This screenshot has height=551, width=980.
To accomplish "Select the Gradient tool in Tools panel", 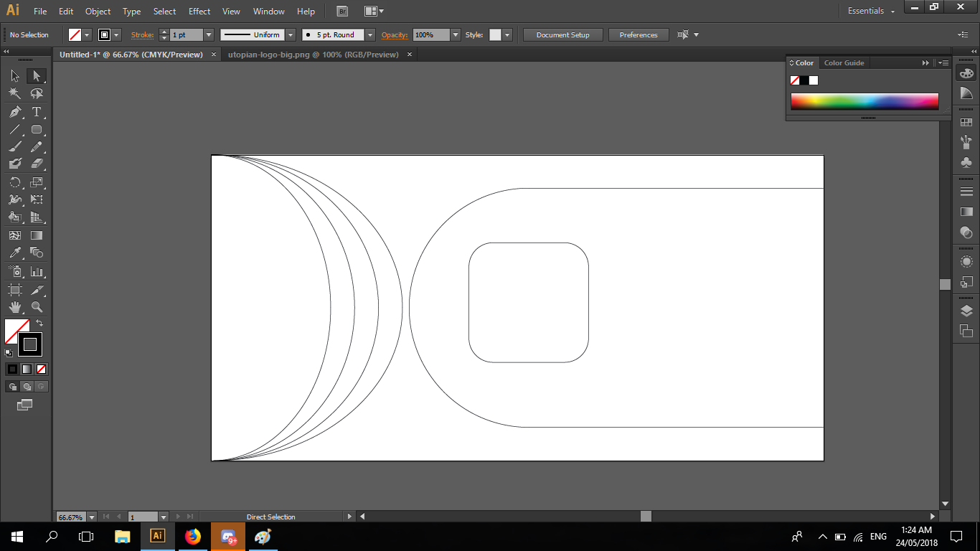I will (x=37, y=235).
